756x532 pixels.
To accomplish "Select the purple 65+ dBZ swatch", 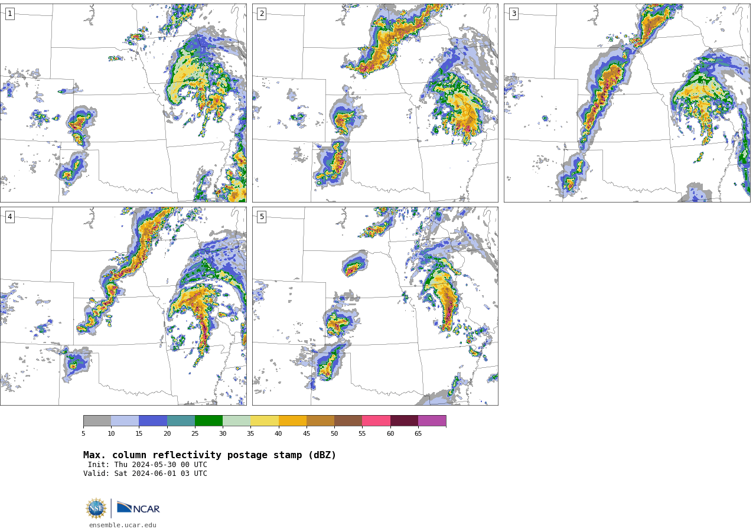I will click(x=432, y=421).
